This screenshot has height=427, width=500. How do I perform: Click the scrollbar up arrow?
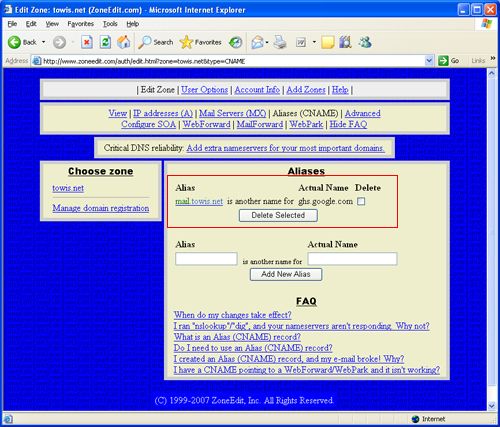tap(492, 73)
